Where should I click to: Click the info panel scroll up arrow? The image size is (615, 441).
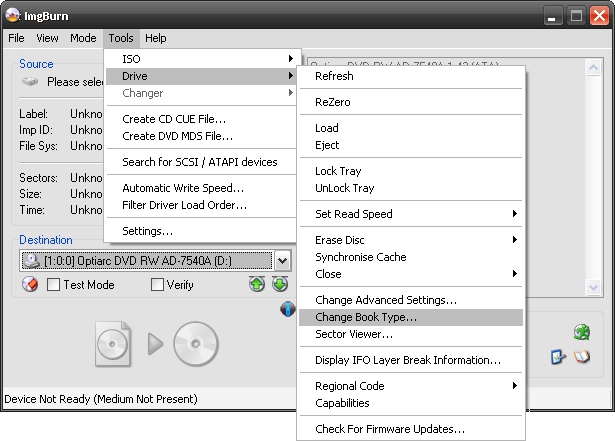click(x=593, y=68)
